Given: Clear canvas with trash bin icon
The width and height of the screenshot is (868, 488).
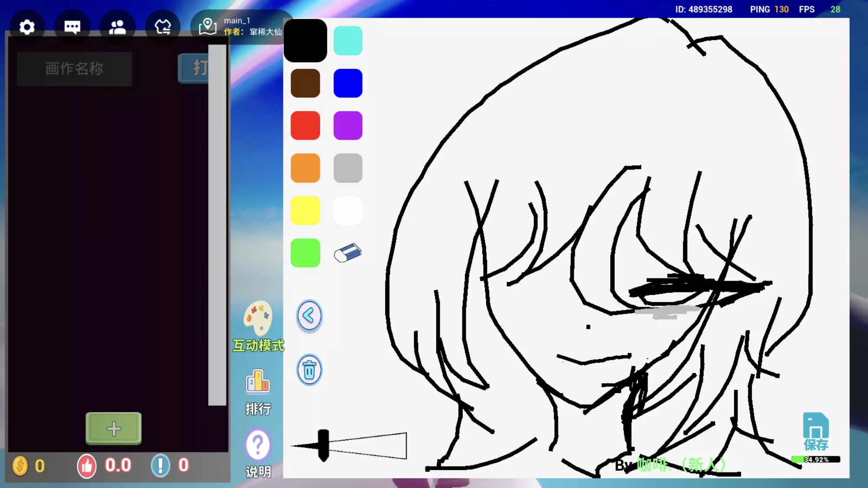Looking at the screenshot, I should 309,370.
